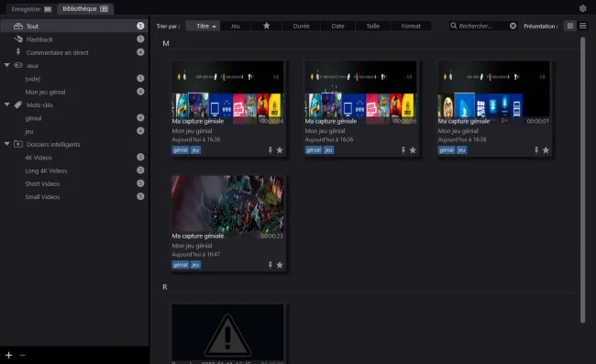Remove folder with minus icon
596x364 pixels.
(x=22, y=355)
